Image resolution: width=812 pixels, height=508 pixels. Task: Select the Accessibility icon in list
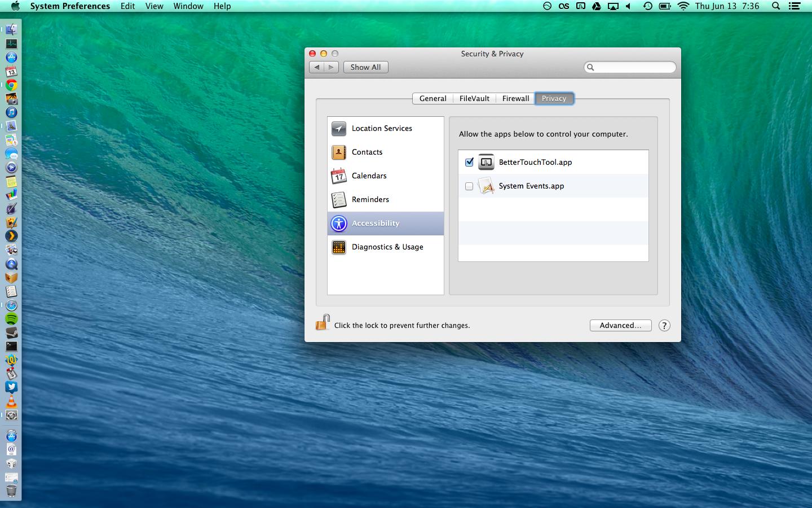[339, 224]
